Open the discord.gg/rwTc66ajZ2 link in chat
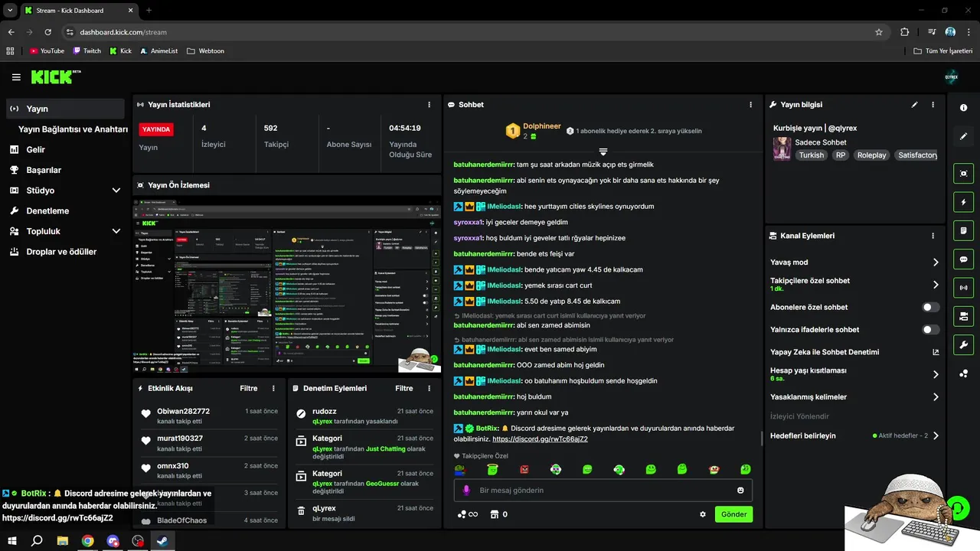Viewport: 980px width, 551px height. click(540, 439)
